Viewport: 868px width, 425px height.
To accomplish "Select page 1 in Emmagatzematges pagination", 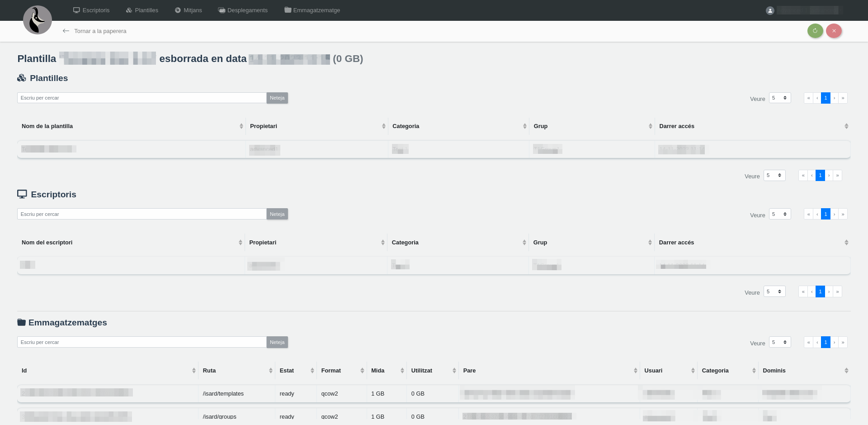I will (826, 343).
